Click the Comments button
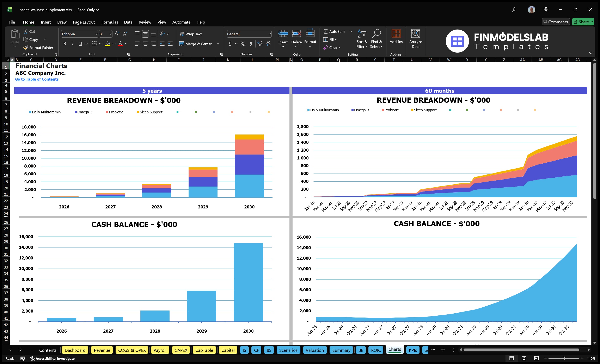 [556, 22]
